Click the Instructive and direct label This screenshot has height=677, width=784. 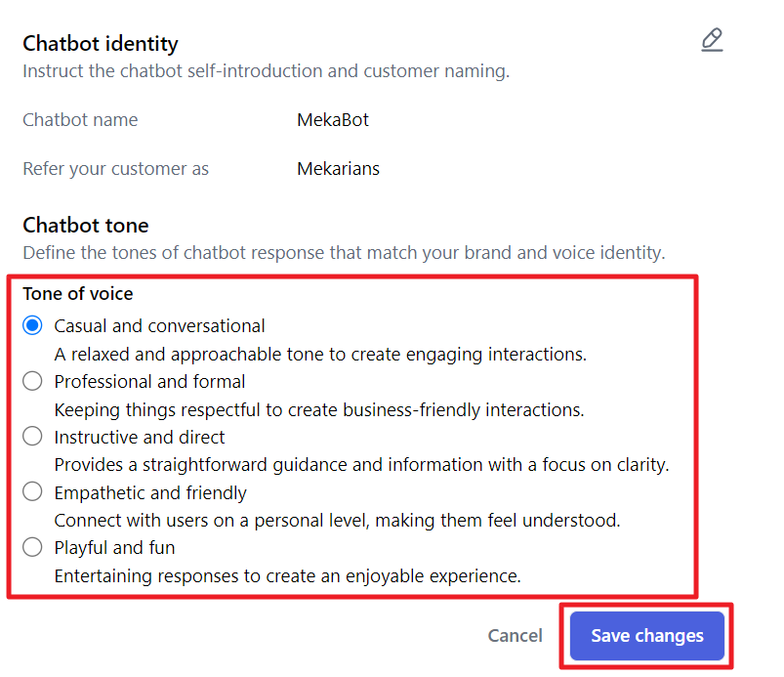click(x=140, y=438)
